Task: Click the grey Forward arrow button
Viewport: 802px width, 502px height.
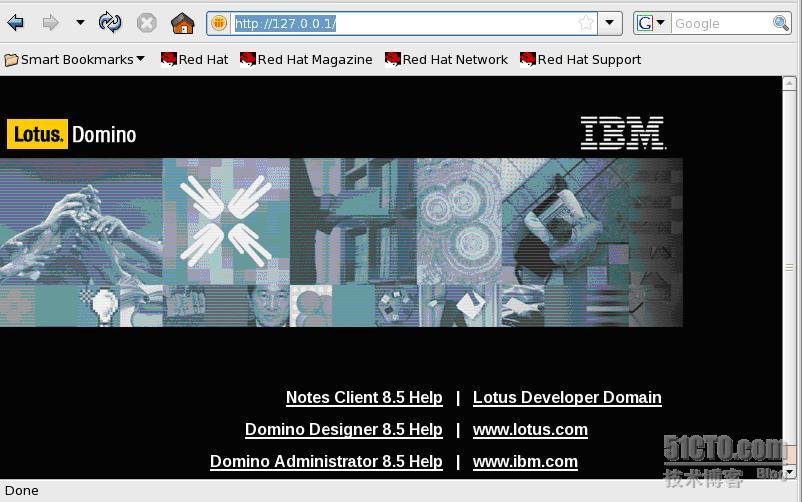Action: (x=50, y=23)
